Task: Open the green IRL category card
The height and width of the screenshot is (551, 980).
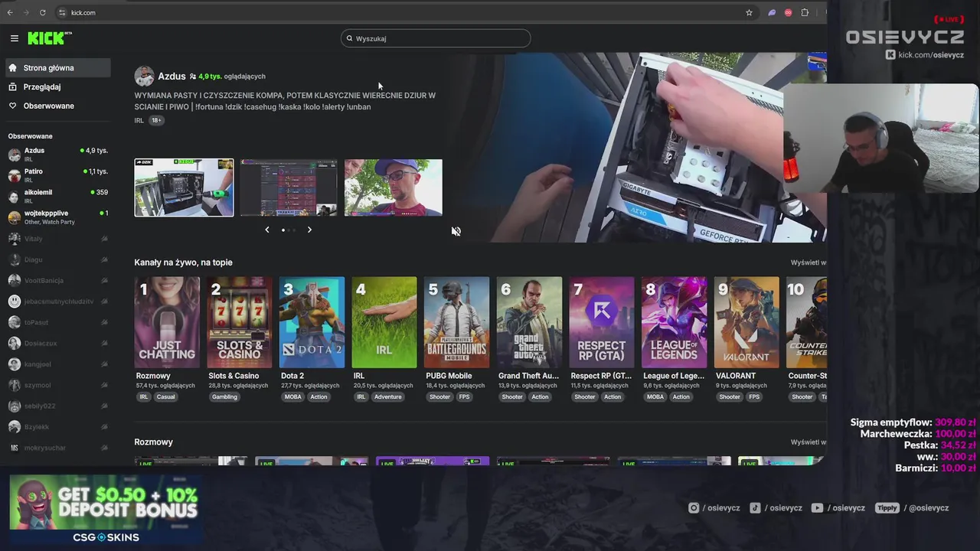Action: [x=384, y=322]
